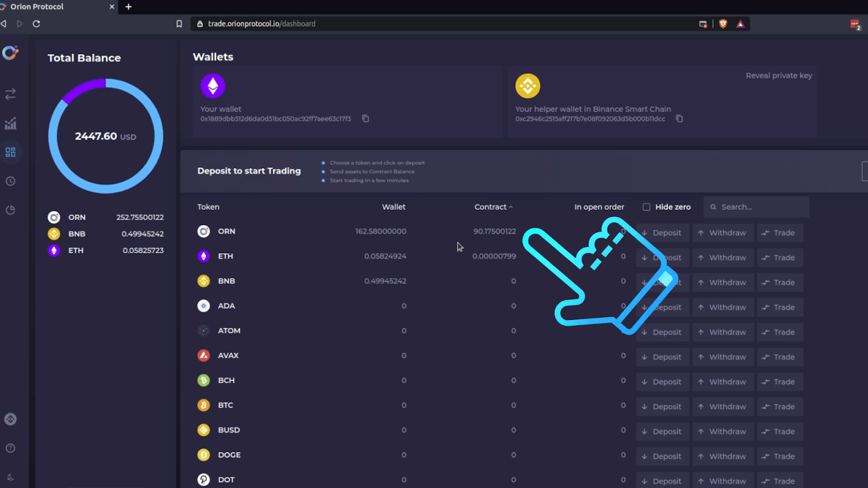
Task: Open the swap arrows page in sidebar
Action: click(10, 94)
